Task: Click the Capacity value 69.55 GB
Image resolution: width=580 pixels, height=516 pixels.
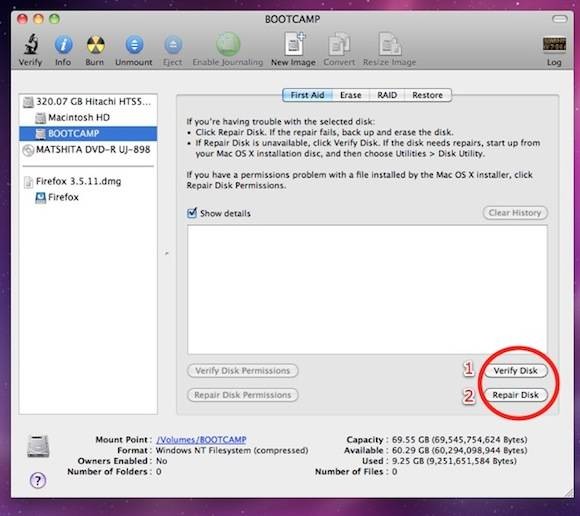Action: 459,440
